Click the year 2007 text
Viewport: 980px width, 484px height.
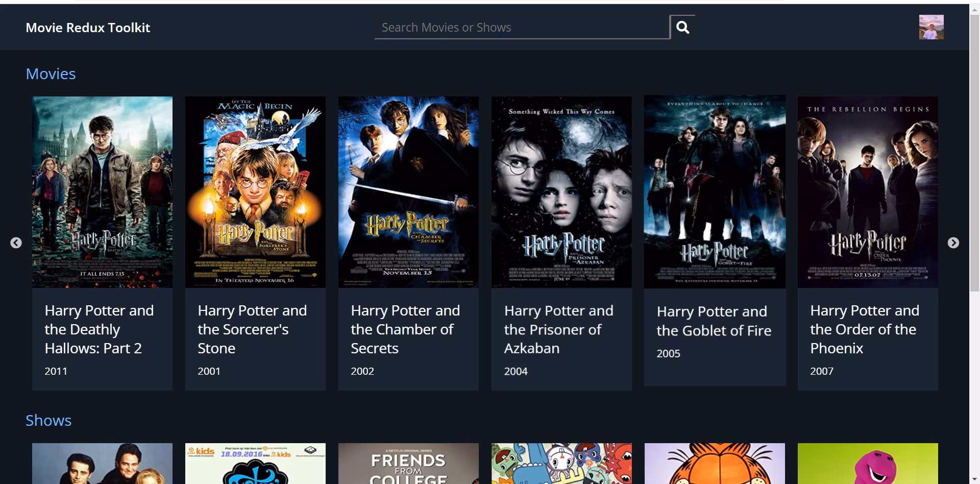point(822,371)
